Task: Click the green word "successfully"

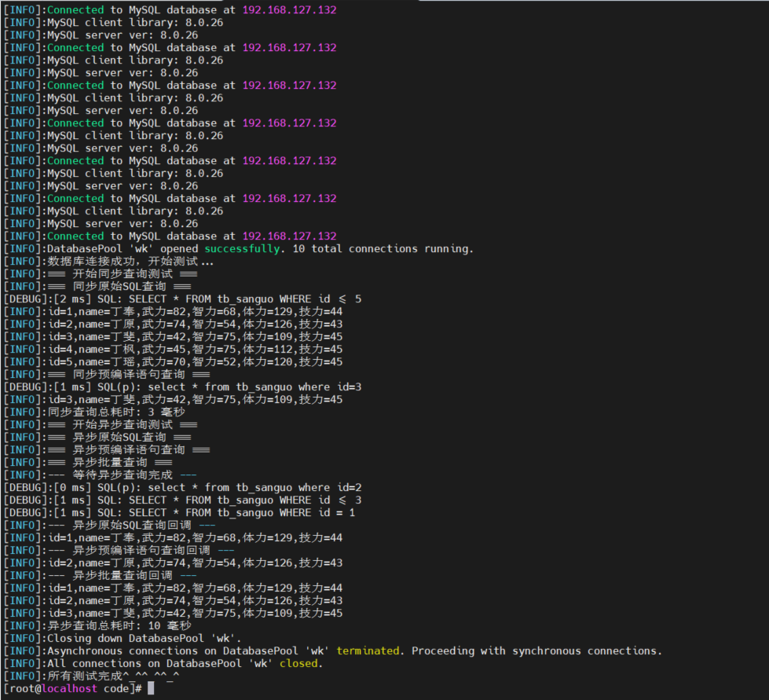Action: tap(243, 249)
